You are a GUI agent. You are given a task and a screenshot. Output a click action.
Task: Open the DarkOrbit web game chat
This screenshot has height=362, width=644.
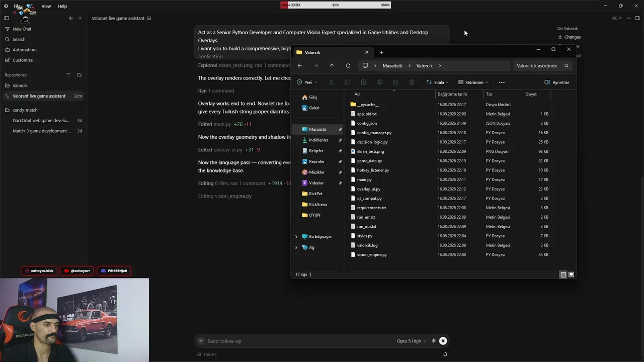(41, 121)
